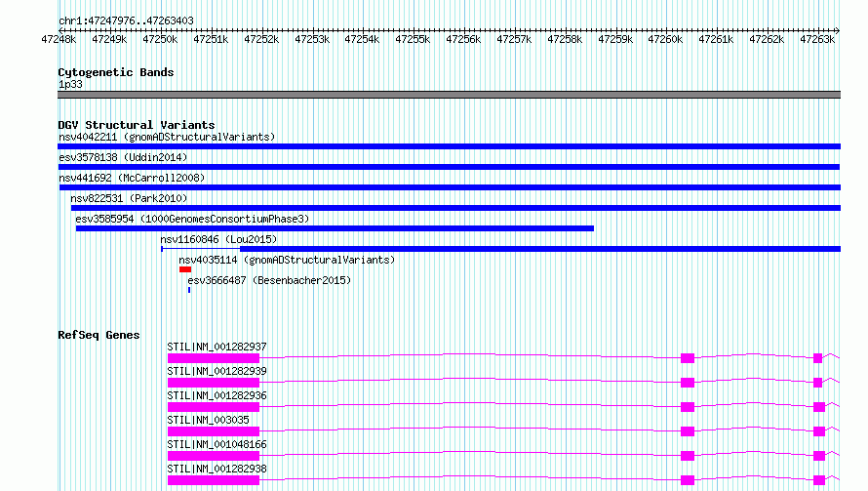868x491 pixels.
Task: Click the blue bar for nsv441692
Action: point(450,187)
